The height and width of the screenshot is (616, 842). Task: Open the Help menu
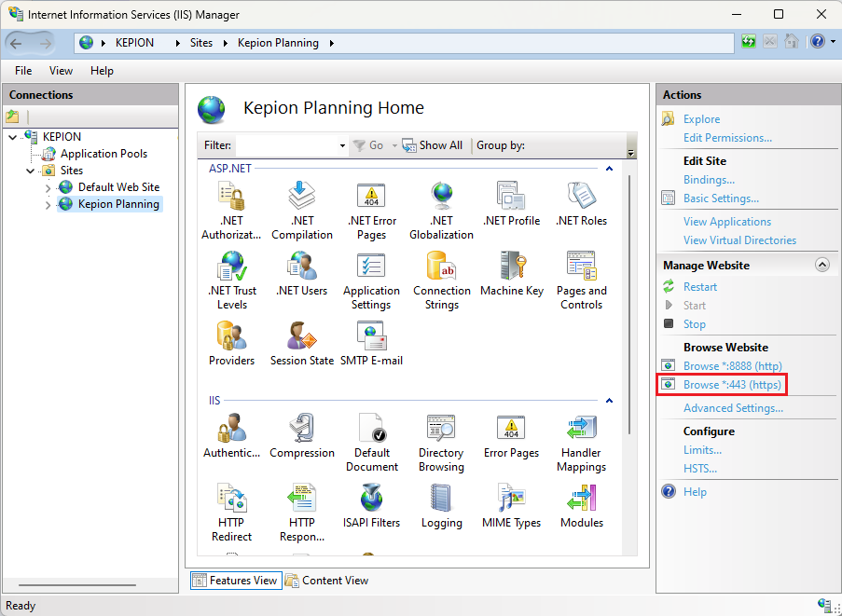[x=102, y=71]
